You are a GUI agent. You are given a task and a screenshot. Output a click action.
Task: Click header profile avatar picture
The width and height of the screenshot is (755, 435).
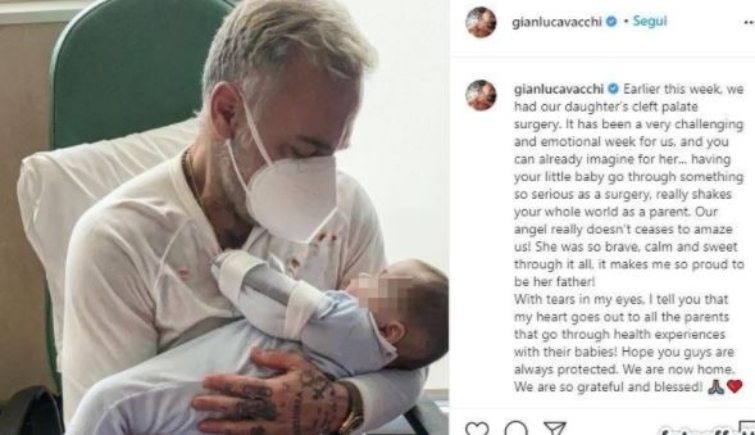click(481, 22)
